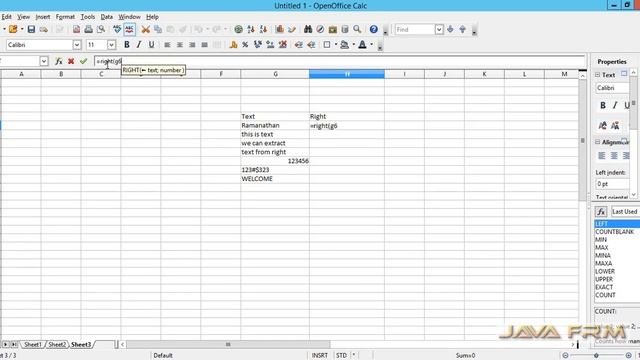Select column G header
Viewport: 640px width, 360px height.
tap(275, 74)
